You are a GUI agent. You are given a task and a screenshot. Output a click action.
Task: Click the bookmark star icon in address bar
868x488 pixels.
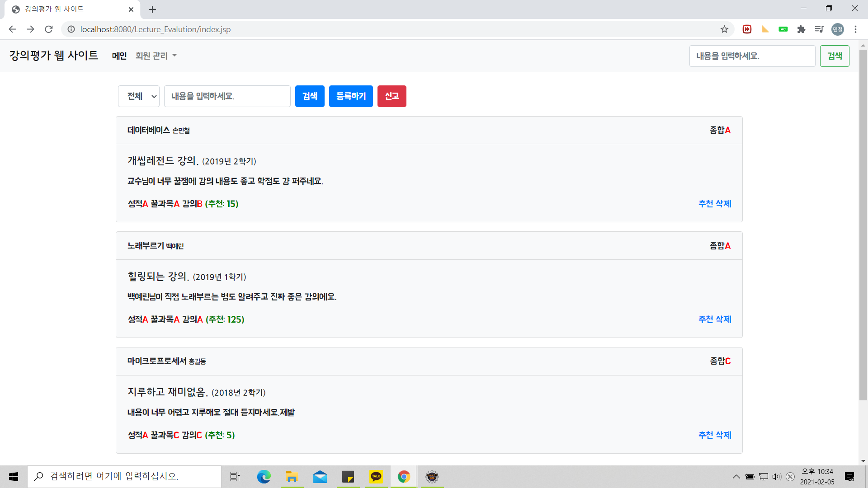coord(724,29)
